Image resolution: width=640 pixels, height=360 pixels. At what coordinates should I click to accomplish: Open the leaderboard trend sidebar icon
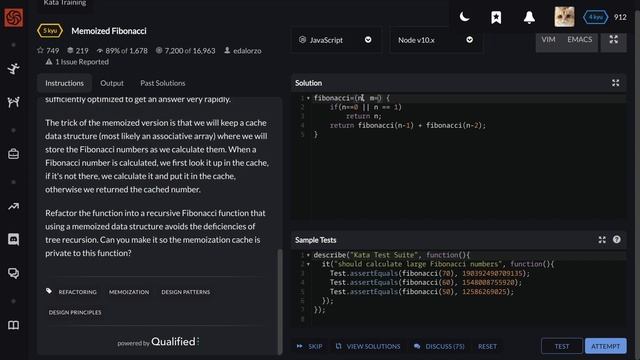click(13, 207)
